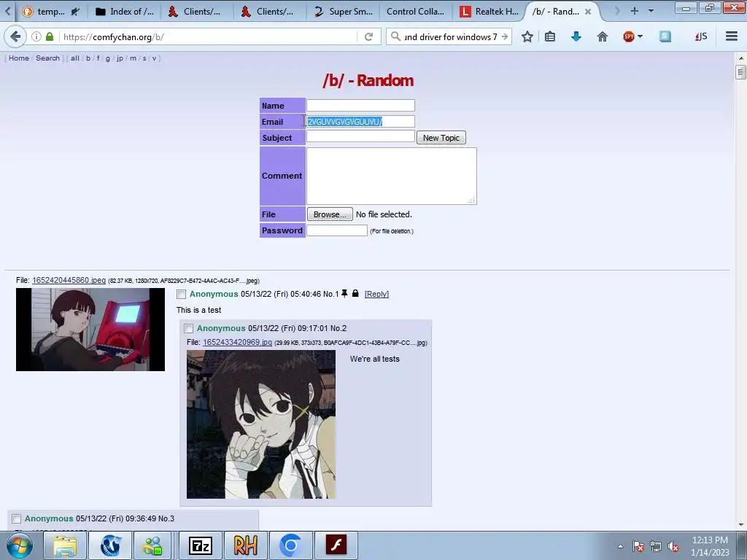Screen dimensions: 747x560
Task: Switch to the Super Sm... tab
Action: (344, 12)
